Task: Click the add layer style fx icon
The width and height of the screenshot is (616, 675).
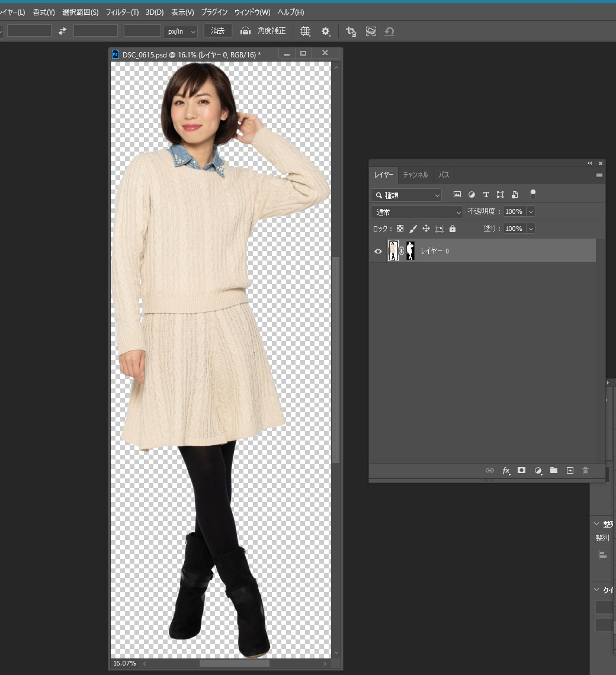Action: click(506, 470)
